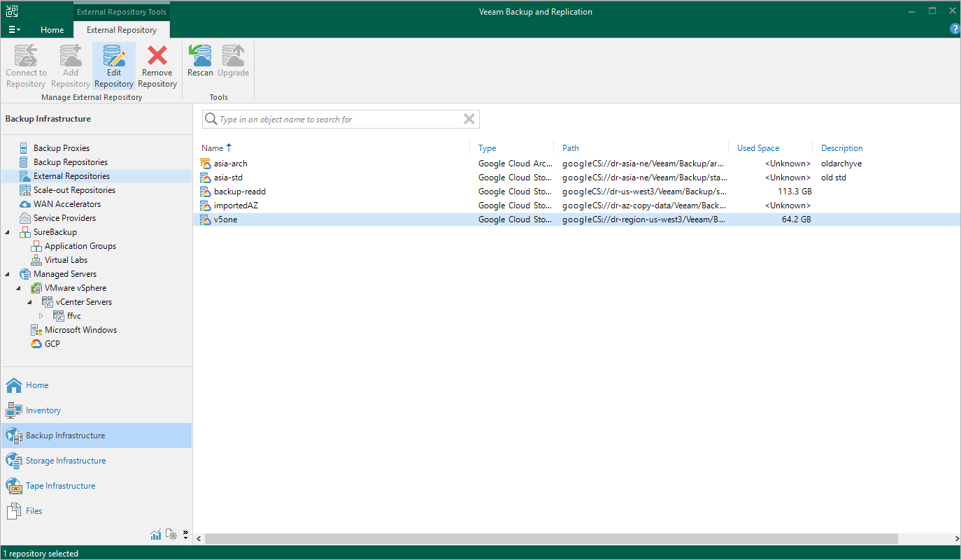The height and width of the screenshot is (560, 961).
Task: Select the backup-readd repository row
Action: pos(576,192)
